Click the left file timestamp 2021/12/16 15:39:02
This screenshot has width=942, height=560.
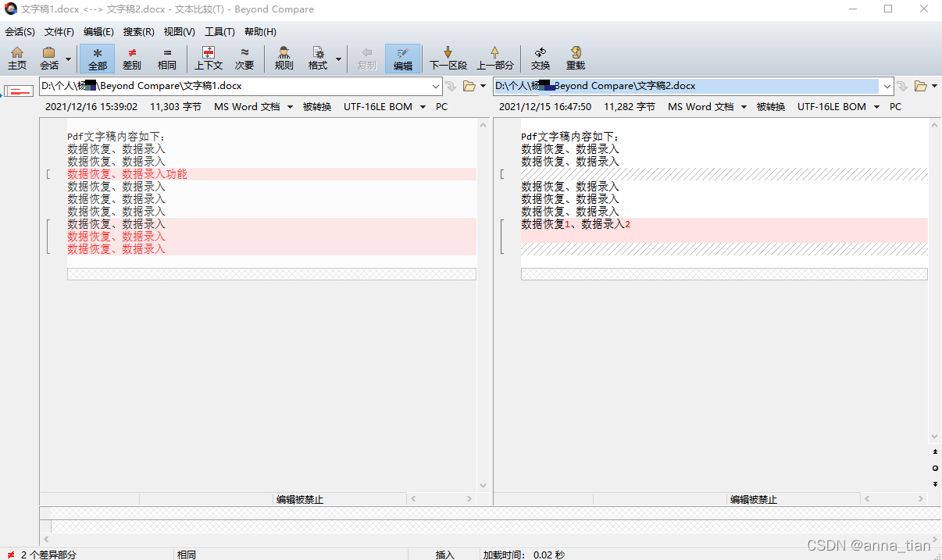(x=91, y=107)
